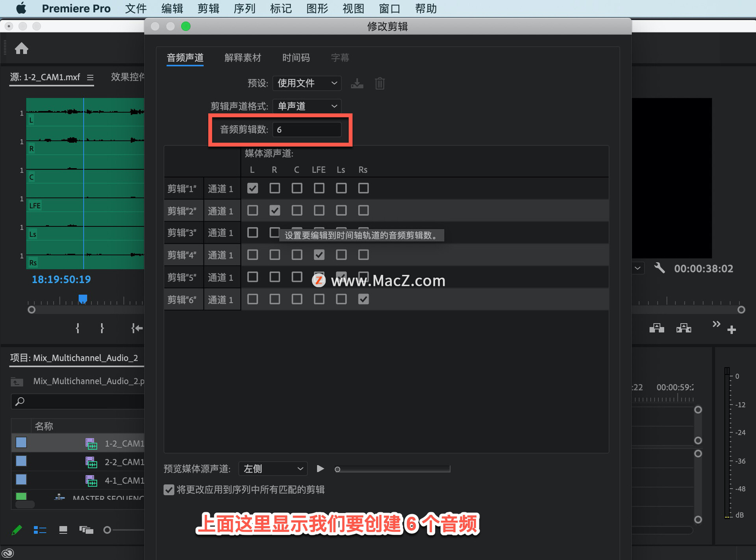Image resolution: width=756 pixels, height=560 pixels.
Task: Play the preview media source channel
Action: coord(320,469)
